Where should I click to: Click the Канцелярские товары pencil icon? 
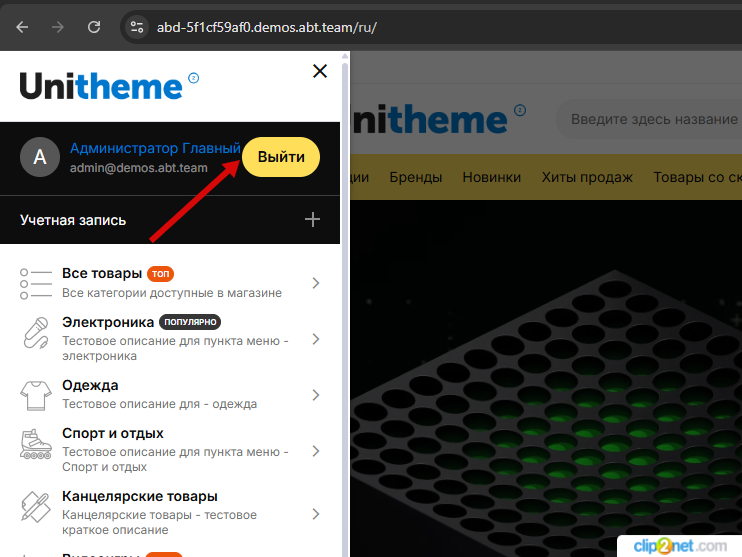click(36, 507)
